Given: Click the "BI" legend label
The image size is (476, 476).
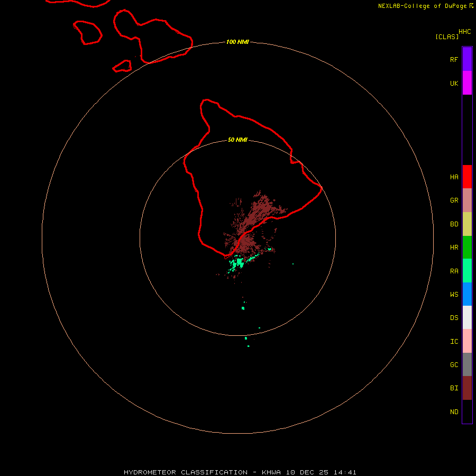Looking at the screenshot, I should coord(454,388).
